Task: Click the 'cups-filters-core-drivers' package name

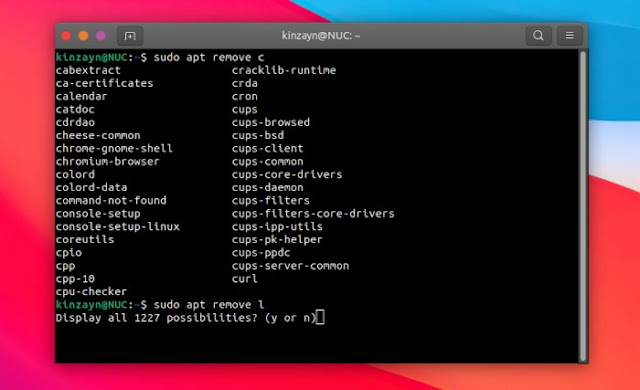Action: pyautogui.click(x=313, y=214)
